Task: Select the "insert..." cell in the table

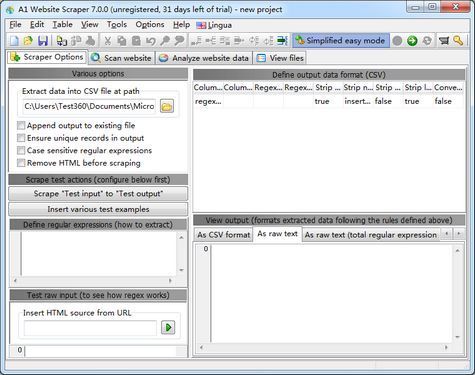Action: click(x=357, y=101)
